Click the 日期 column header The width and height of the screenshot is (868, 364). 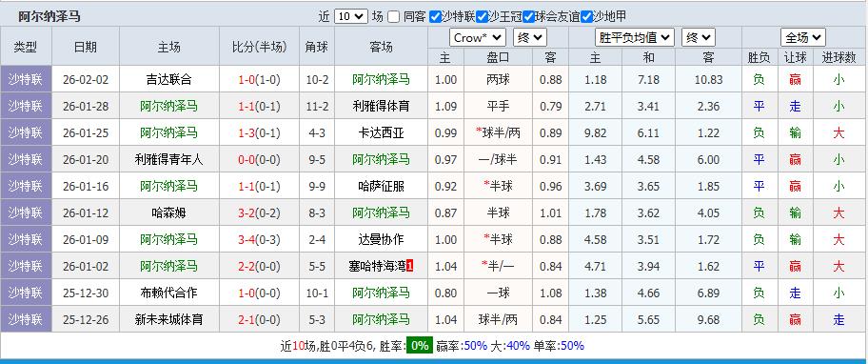86,47
